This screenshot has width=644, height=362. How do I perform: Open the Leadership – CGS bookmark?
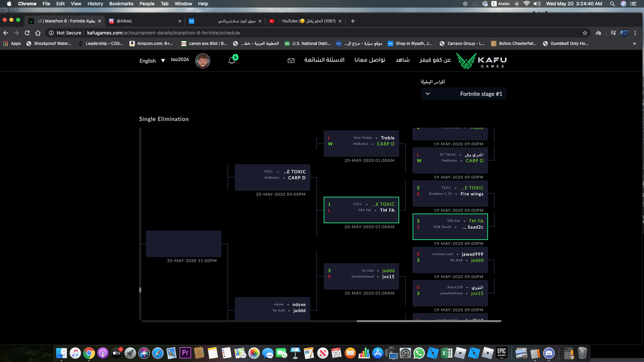[x=100, y=44]
